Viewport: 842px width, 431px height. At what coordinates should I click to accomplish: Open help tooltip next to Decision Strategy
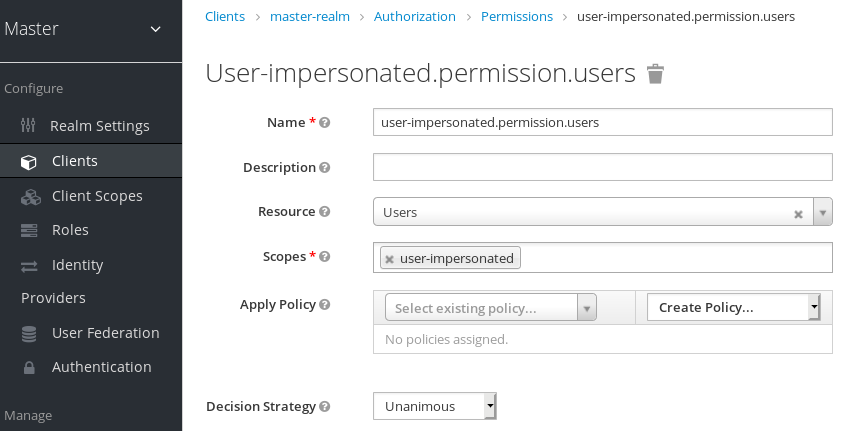324,406
